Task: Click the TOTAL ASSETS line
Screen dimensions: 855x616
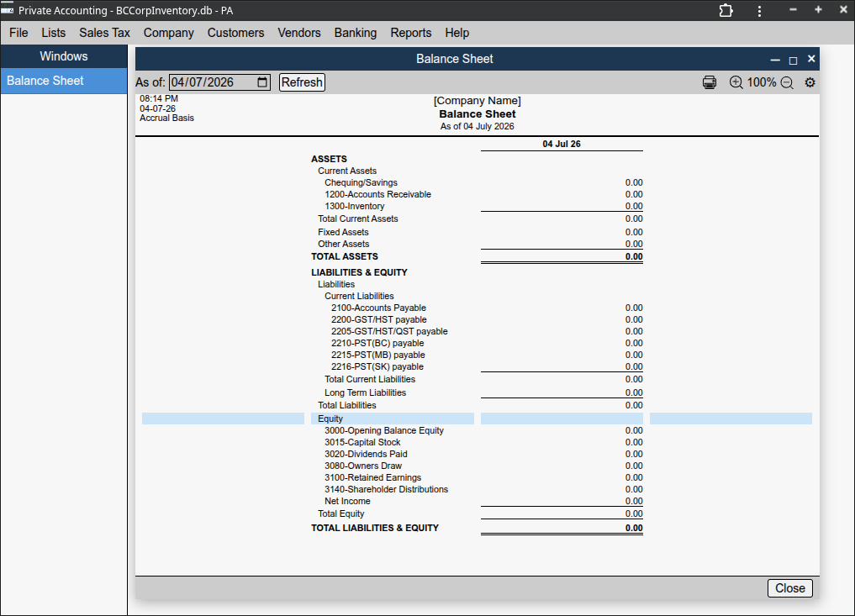Action: [x=478, y=257]
